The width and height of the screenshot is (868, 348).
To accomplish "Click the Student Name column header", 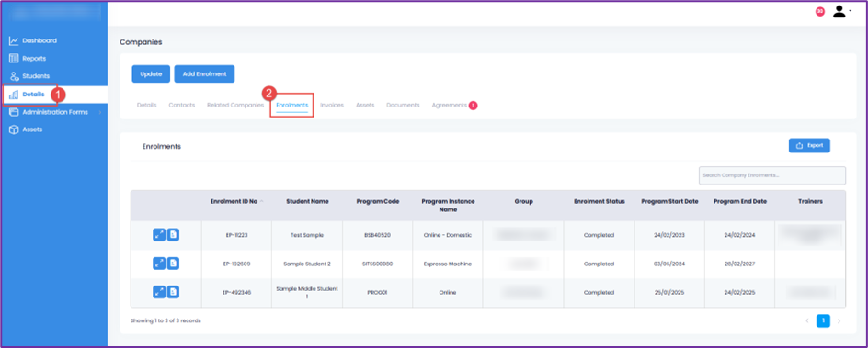I will click(x=307, y=202).
